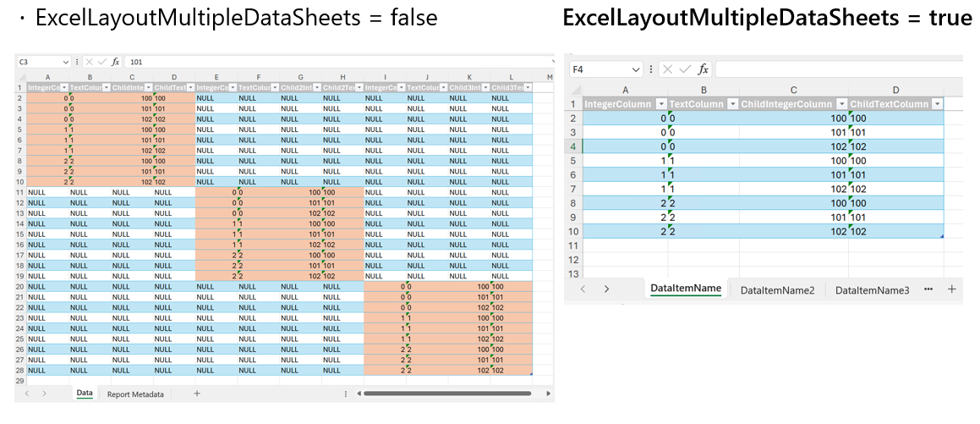Open filter dropdown for ChildInte column header
The image size is (980, 424).
[x=149, y=87]
